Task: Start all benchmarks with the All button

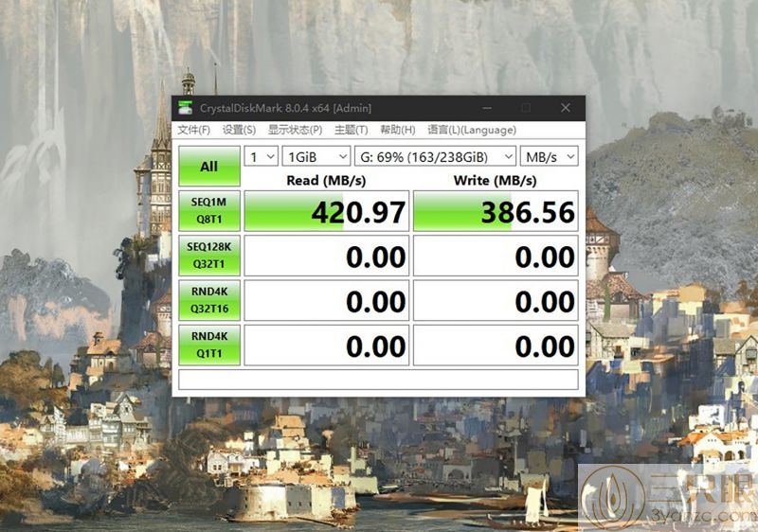Action: [209, 166]
